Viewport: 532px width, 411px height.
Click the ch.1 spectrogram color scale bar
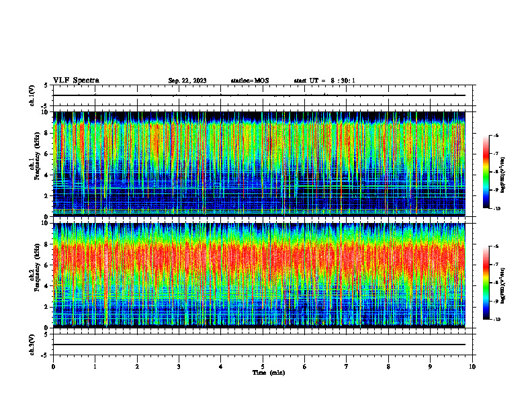pos(486,172)
